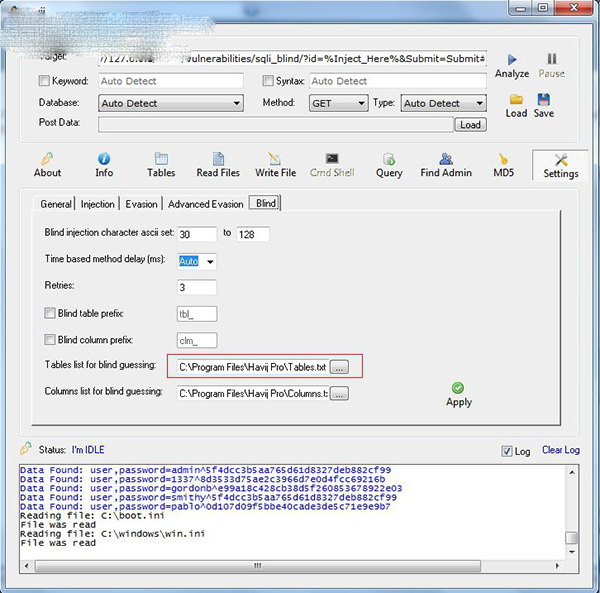This screenshot has height=593, width=600.
Task: Open the Cmd Shell section
Action: click(x=332, y=165)
